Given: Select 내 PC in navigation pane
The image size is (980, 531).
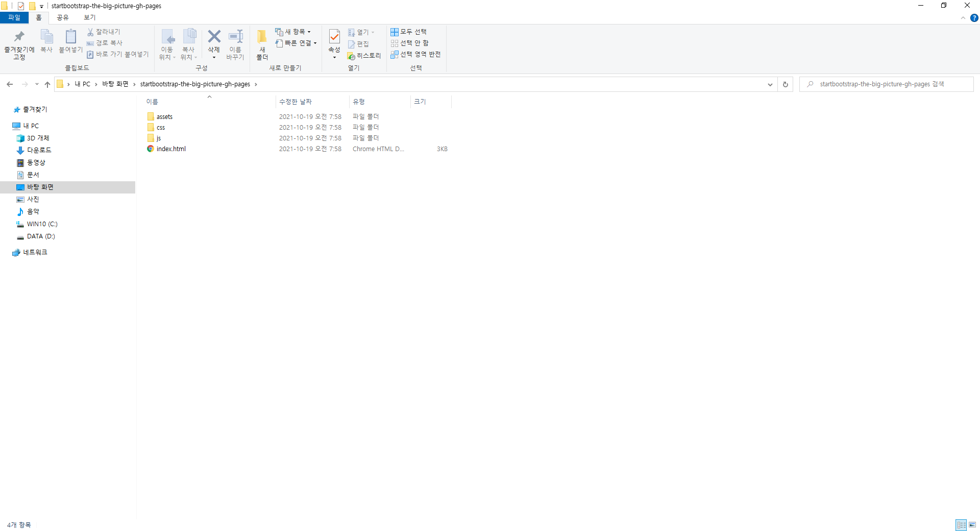Looking at the screenshot, I should point(31,126).
